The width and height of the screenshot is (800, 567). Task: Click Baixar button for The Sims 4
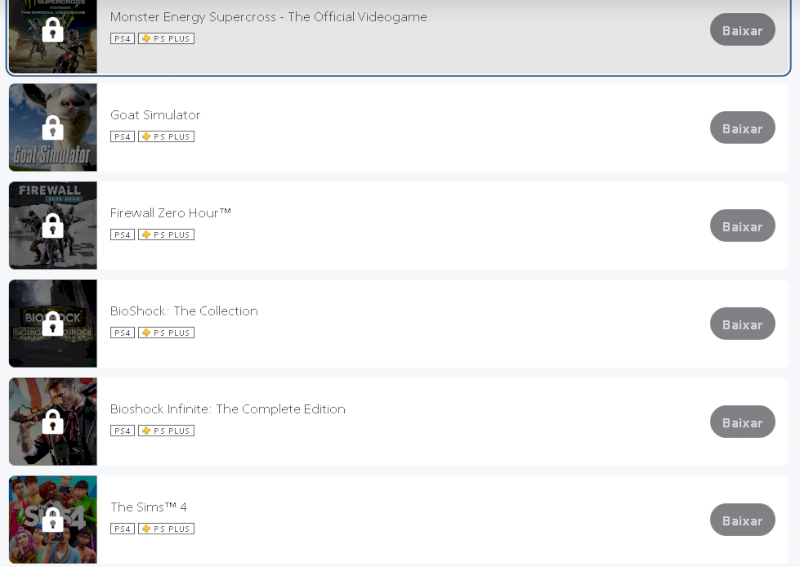742,520
